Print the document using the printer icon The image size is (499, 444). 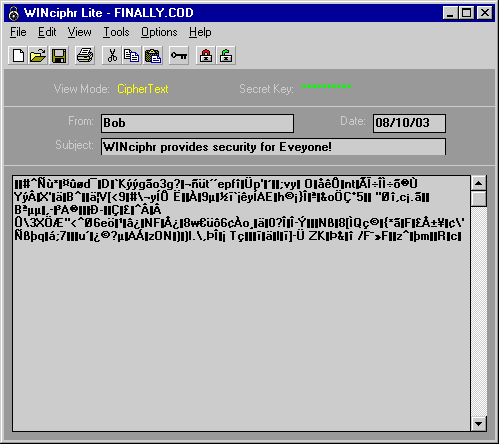(85, 56)
